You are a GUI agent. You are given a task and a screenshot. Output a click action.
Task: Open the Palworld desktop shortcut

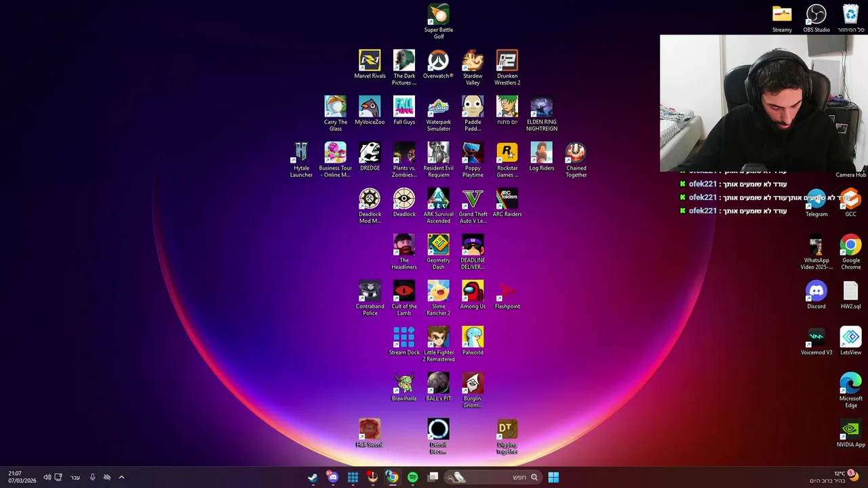[x=473, y=341]
